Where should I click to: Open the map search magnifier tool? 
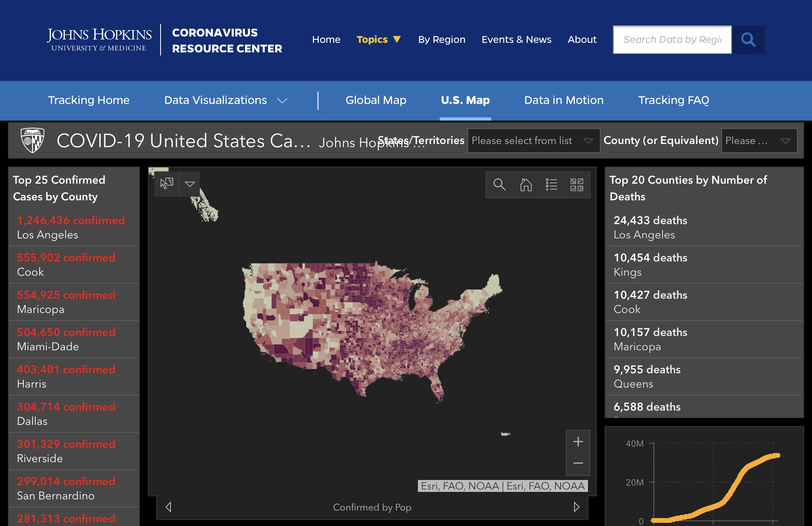499,184
